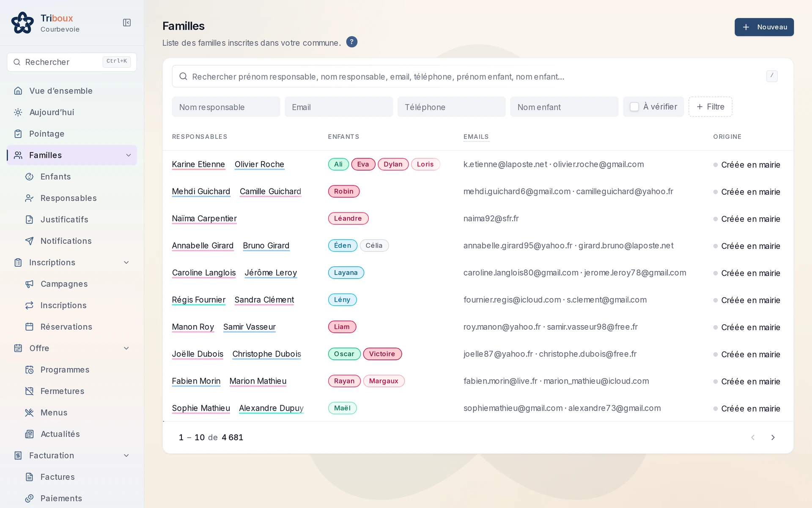Click the Paiements coins icon

[29, 498]
